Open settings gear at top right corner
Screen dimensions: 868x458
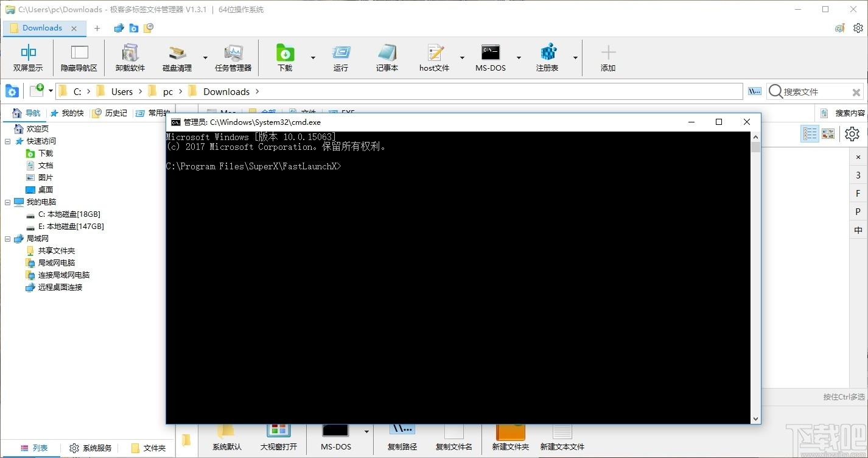tap(858, 28)
